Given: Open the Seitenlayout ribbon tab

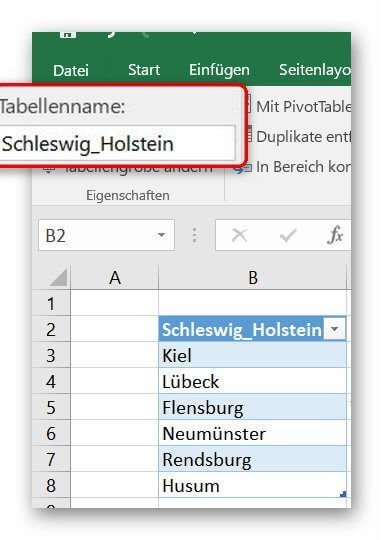Looking at the screenshot, I should pos(315,70).
